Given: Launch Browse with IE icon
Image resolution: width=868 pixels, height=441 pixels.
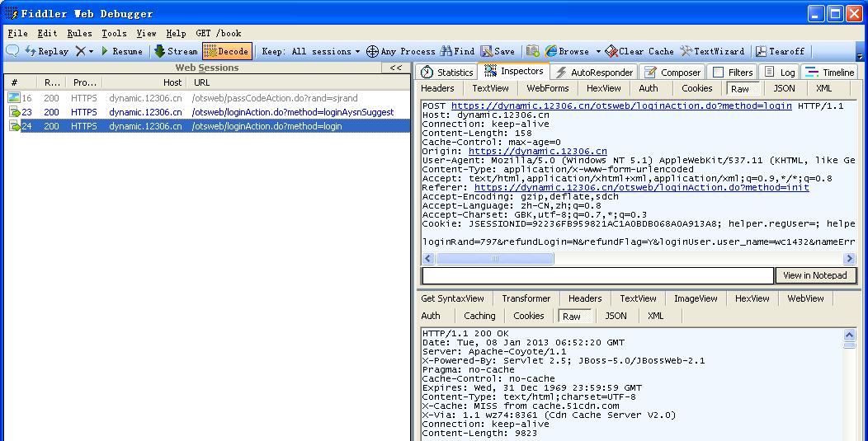Looking at the screenshot, I should [x=568, y=51].
